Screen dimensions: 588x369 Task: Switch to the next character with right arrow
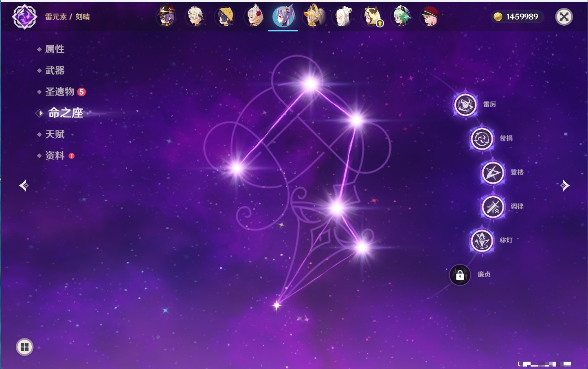click(x=564, y=186)
